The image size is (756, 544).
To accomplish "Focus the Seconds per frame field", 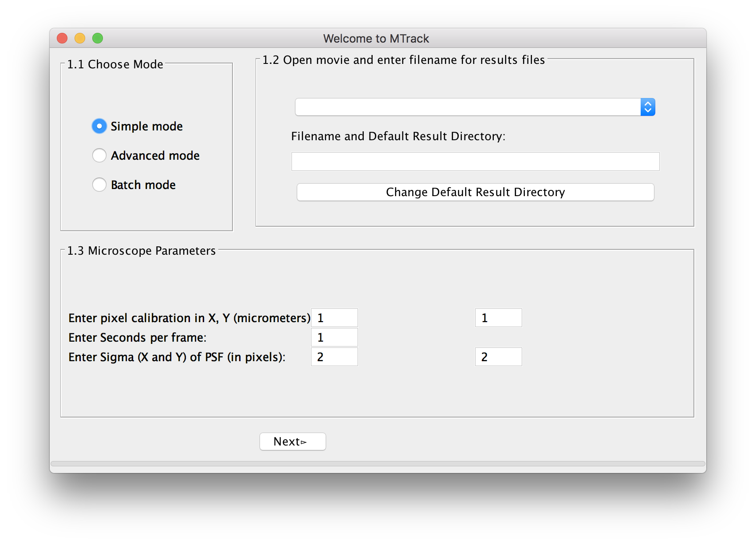I will [335, 337].
